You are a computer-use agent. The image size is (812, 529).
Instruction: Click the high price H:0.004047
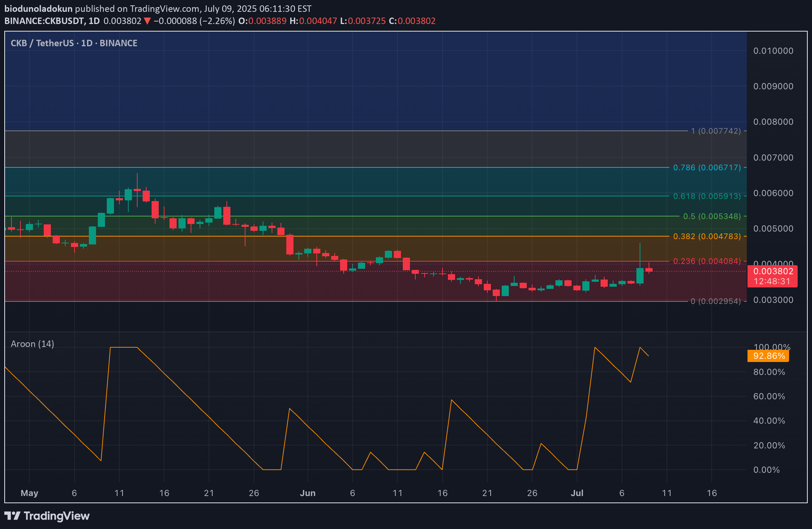click(313, 21)
